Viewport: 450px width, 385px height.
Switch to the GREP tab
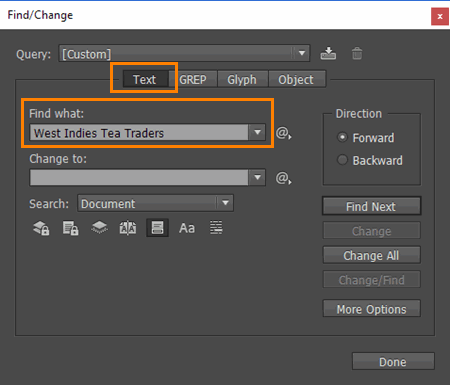[193, 79]
